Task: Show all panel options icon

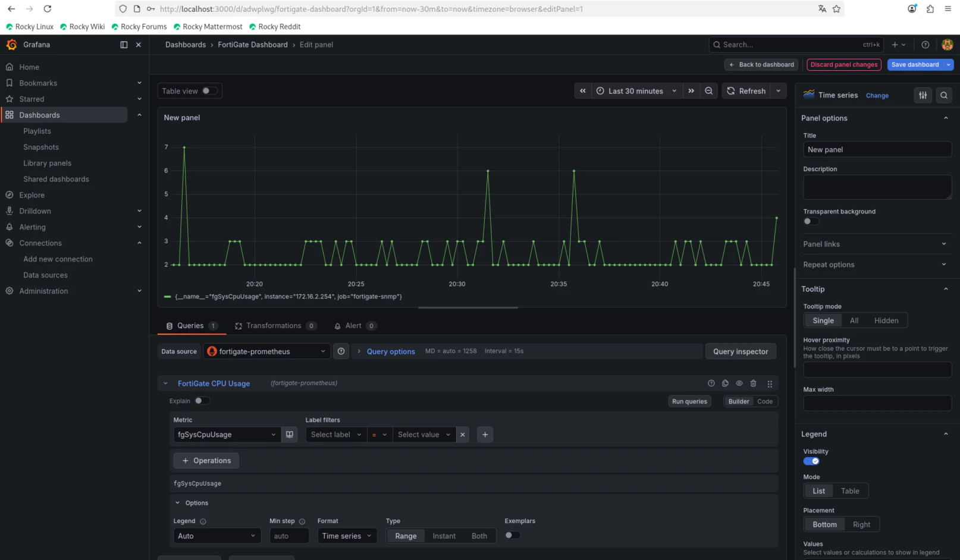Action: (923, 95)
